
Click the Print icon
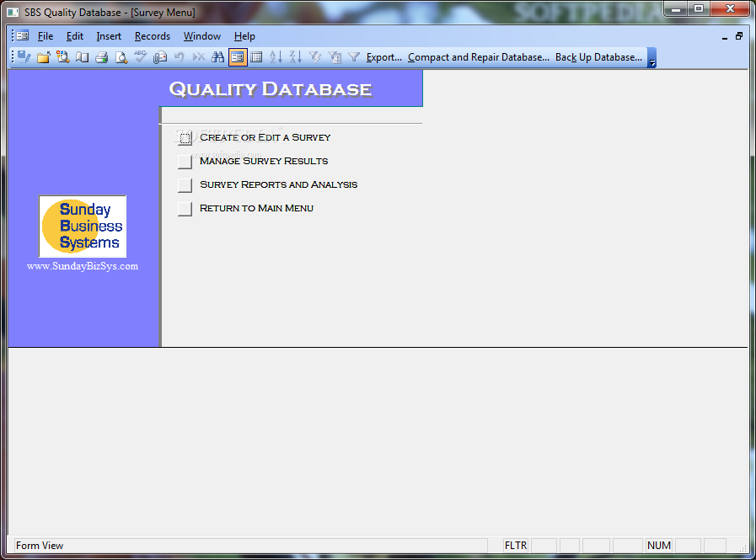[x=101, y=57]
